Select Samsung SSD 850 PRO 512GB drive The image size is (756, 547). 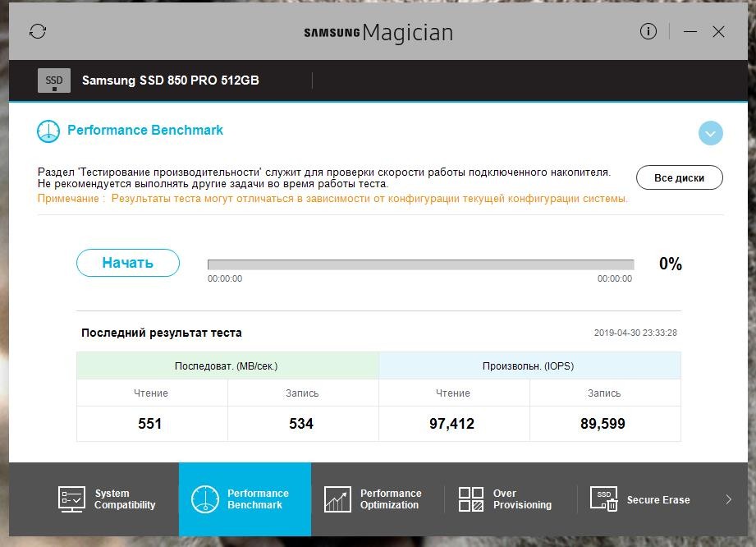tap(171, 80)
